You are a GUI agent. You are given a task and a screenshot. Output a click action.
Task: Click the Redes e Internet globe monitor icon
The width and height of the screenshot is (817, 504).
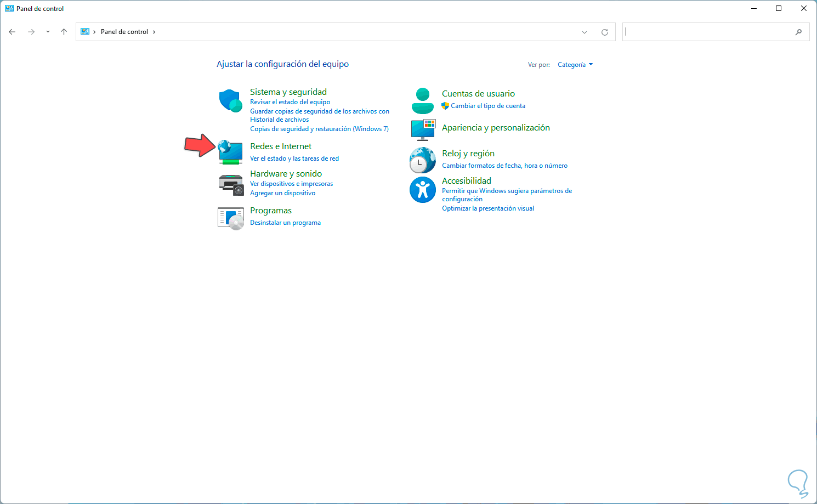pos(230,152)
